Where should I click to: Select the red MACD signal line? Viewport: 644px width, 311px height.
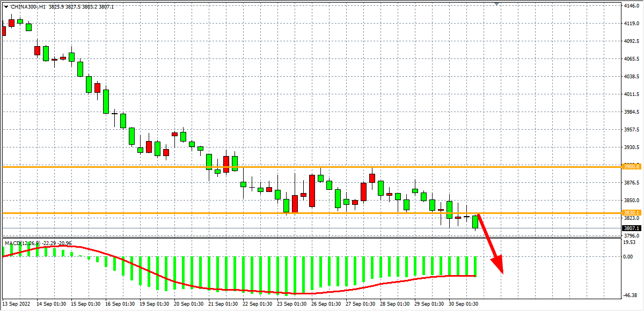(x=161, y=279)
